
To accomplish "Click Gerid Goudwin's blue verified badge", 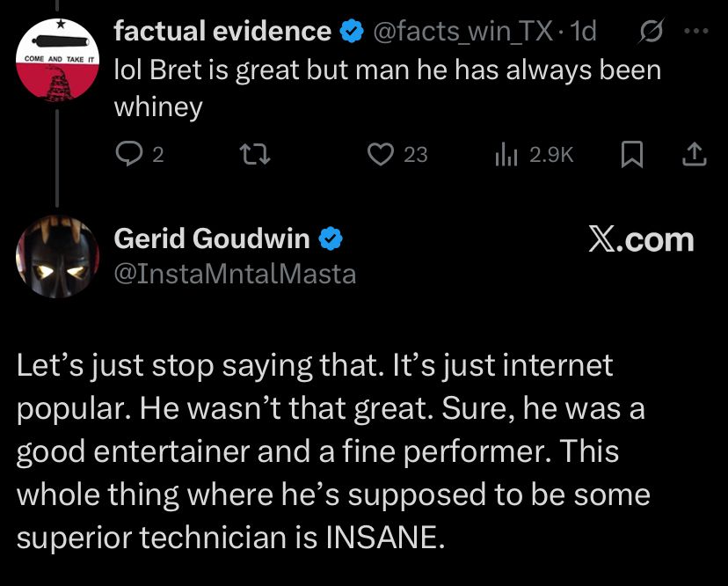I will tap(331, 238).
